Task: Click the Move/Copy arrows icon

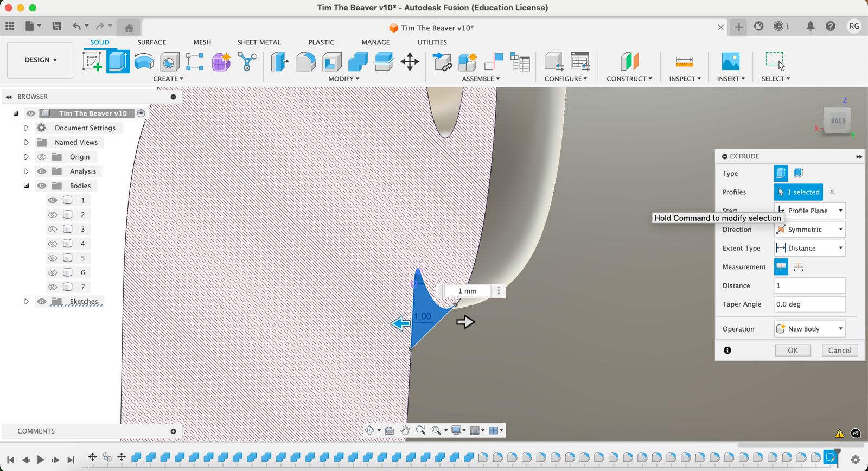Action: pos(410,61)
